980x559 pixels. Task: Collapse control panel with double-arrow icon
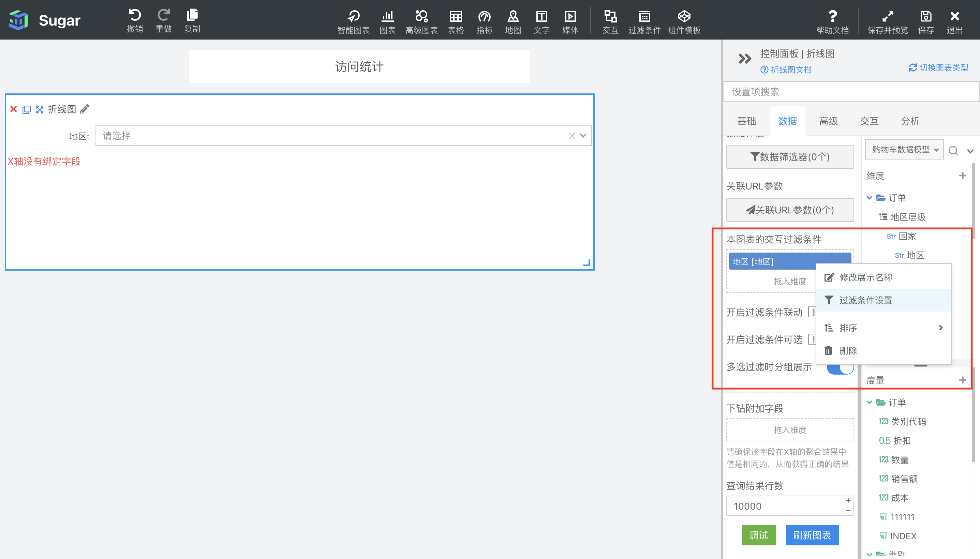pyautogui.click(x=744, y=59)
